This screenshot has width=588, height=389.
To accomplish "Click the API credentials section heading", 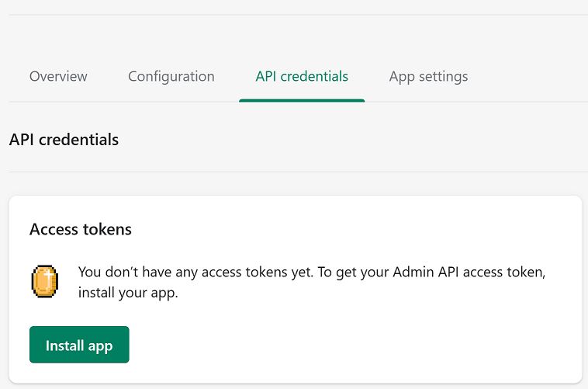I will [x=64, y=140].
